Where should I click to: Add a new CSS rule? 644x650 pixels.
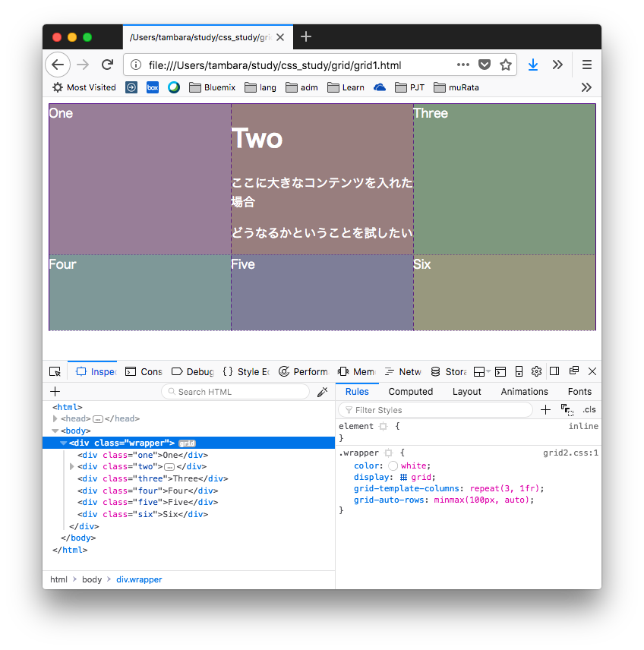[x=545, y=410]
